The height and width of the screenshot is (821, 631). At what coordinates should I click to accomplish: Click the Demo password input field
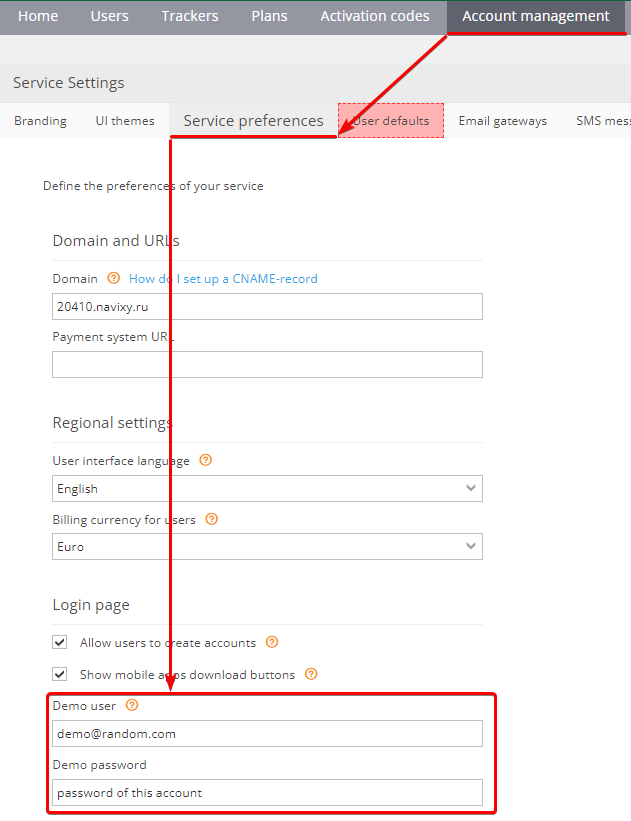pyautogui.click(x=267, y=793)
